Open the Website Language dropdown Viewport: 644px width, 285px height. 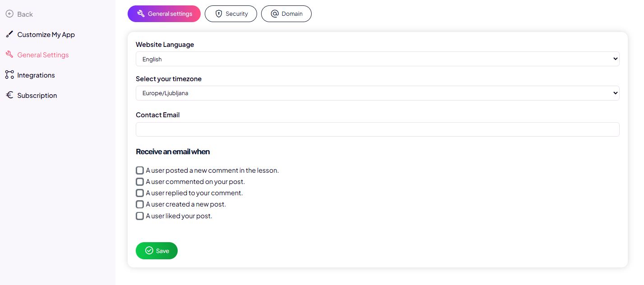[x=377, y=59]
